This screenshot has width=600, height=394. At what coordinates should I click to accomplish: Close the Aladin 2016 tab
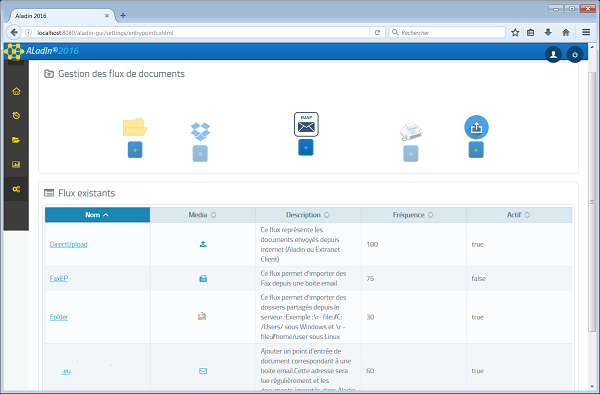click(x=107, y=16)
